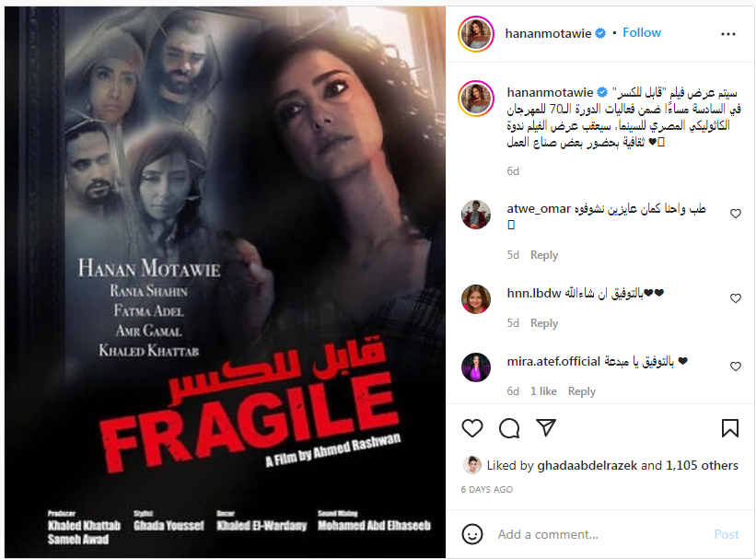View the 1 like on mira.atef's comment
The image size is (756, 559).
543,391
